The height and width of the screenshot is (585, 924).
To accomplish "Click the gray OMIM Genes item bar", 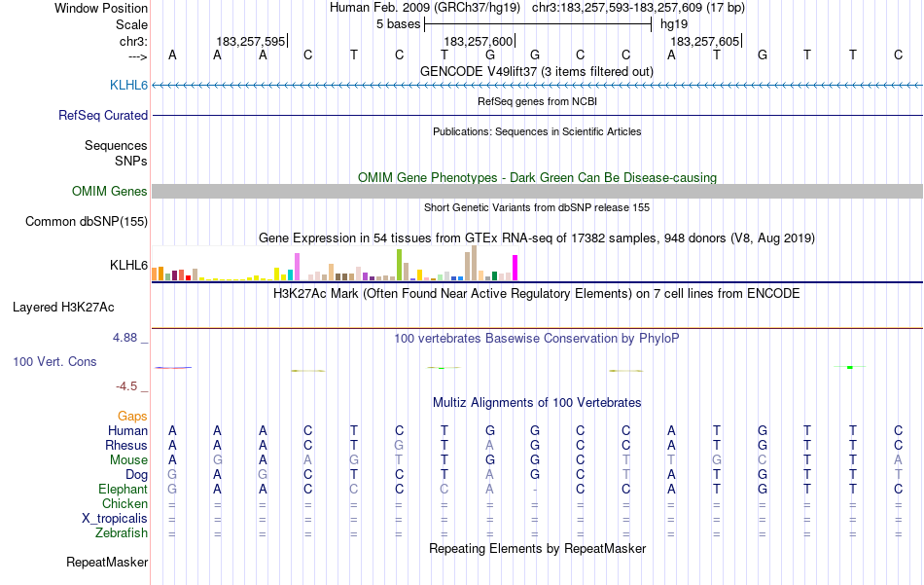I will (537, 191).
